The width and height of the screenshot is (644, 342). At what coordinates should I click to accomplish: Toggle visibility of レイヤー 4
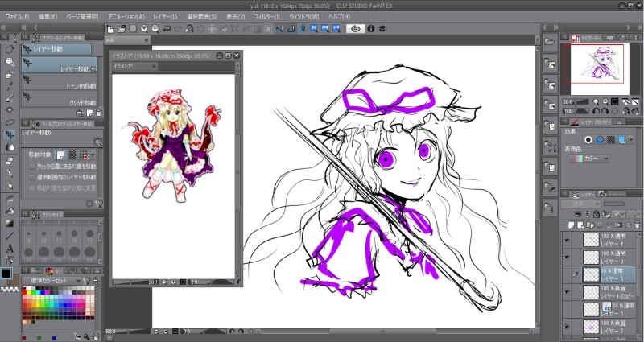click(x=567, y=239)
